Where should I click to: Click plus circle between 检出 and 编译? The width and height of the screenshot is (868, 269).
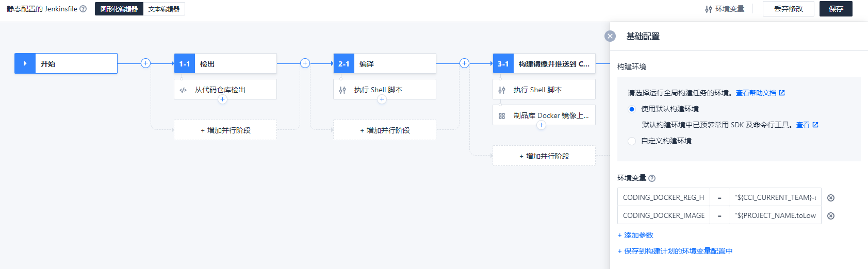click(305, 63)
